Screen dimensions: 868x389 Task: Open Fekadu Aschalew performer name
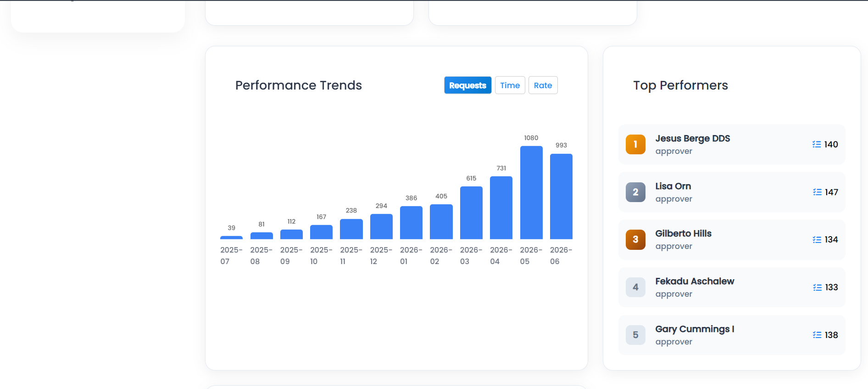[695, 281]
